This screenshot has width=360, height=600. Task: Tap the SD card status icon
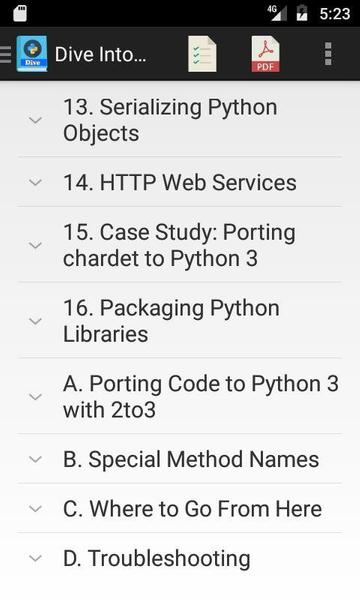coord(20,13)
